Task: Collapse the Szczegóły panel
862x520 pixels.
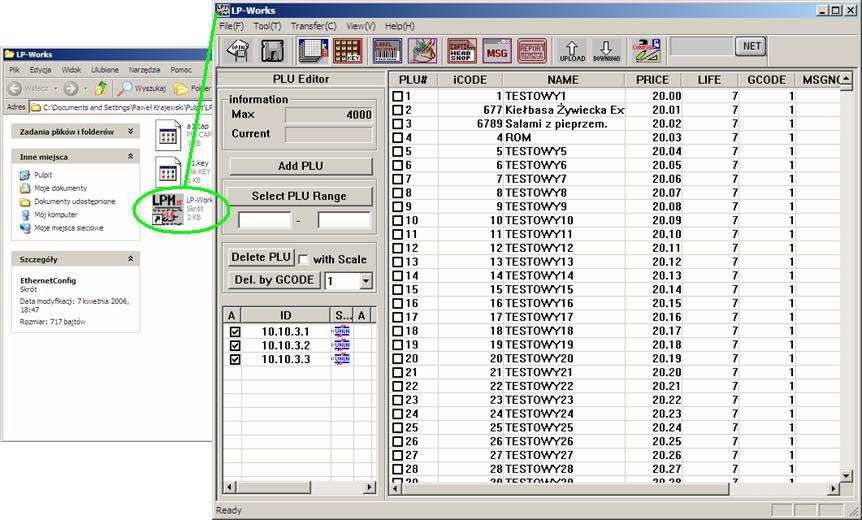Action: 130,259
